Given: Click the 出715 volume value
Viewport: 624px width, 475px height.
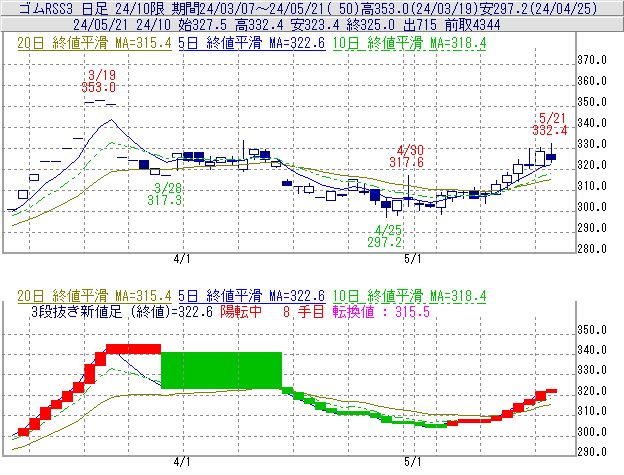Looking at the screenshot, I should 420,25.
